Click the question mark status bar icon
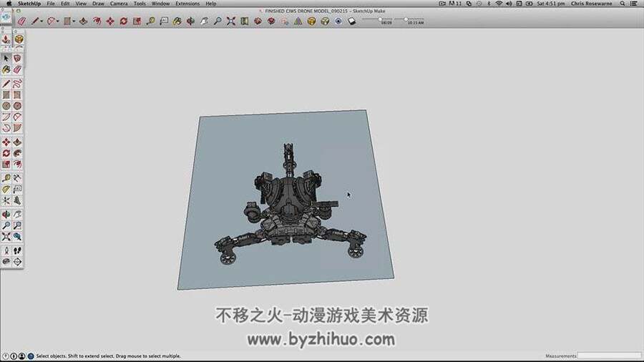Image resolution: width=644 pixels, height=362 pixels. pyautogui.click(x=5, y=356)
